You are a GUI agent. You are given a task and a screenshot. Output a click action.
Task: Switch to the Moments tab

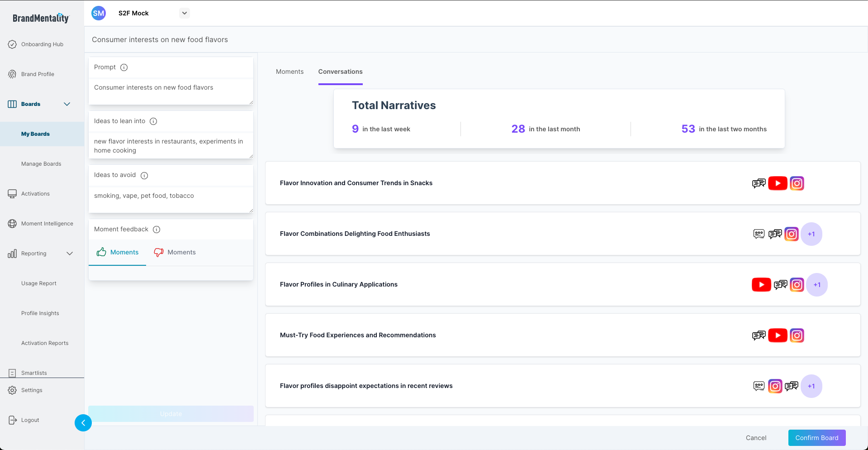tap(289, 72)
